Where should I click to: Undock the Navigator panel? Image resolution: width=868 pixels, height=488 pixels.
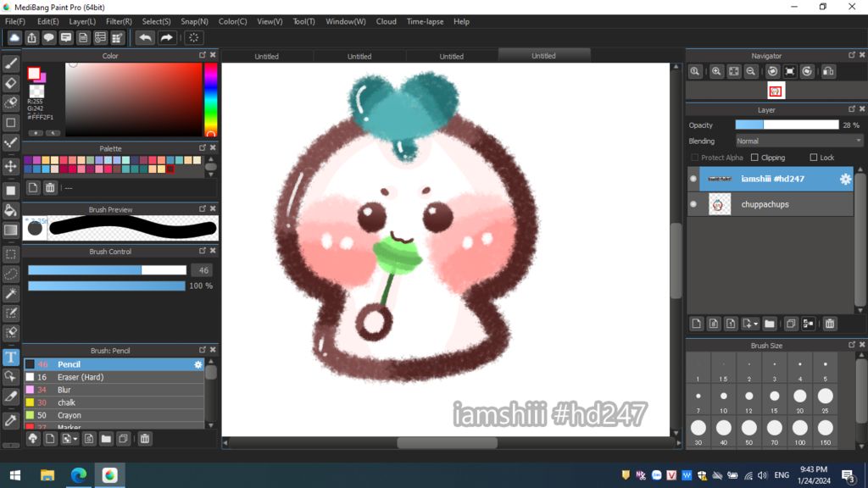[x=851, y=55]
